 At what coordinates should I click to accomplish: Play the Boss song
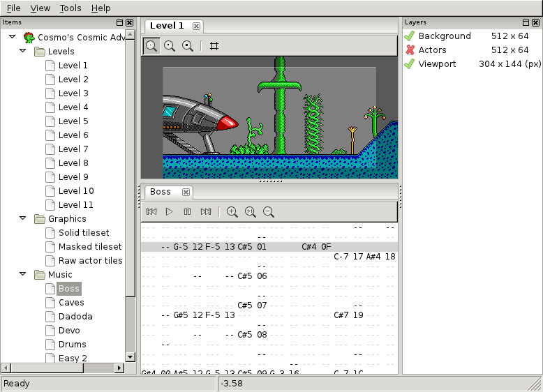coord(169,212)
